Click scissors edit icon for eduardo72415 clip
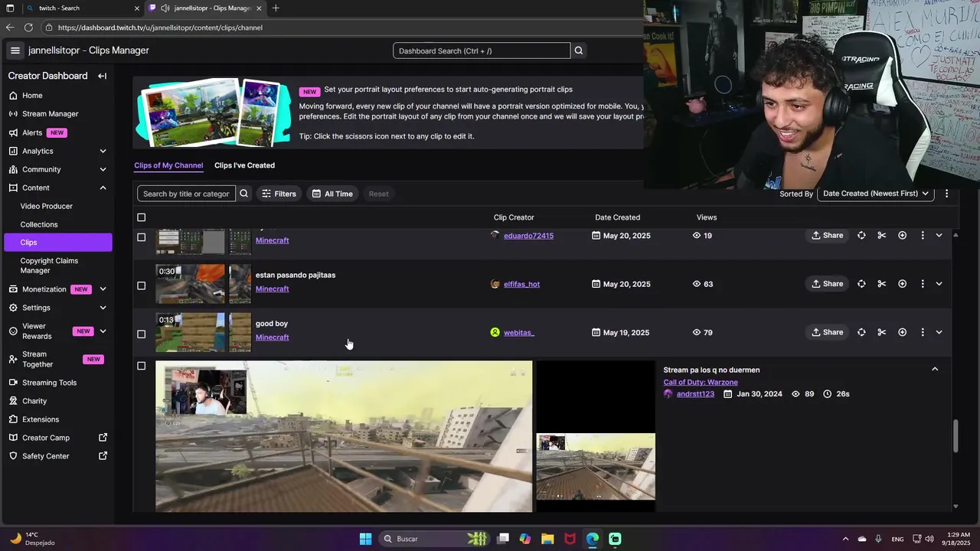Viewport: 980px width, 551px height. coord(881,235)
